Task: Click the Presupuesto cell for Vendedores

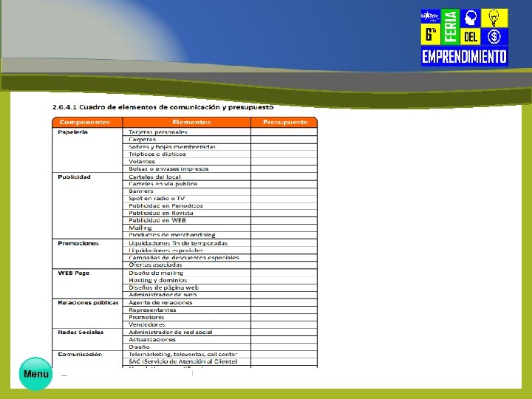Action: 284,324
